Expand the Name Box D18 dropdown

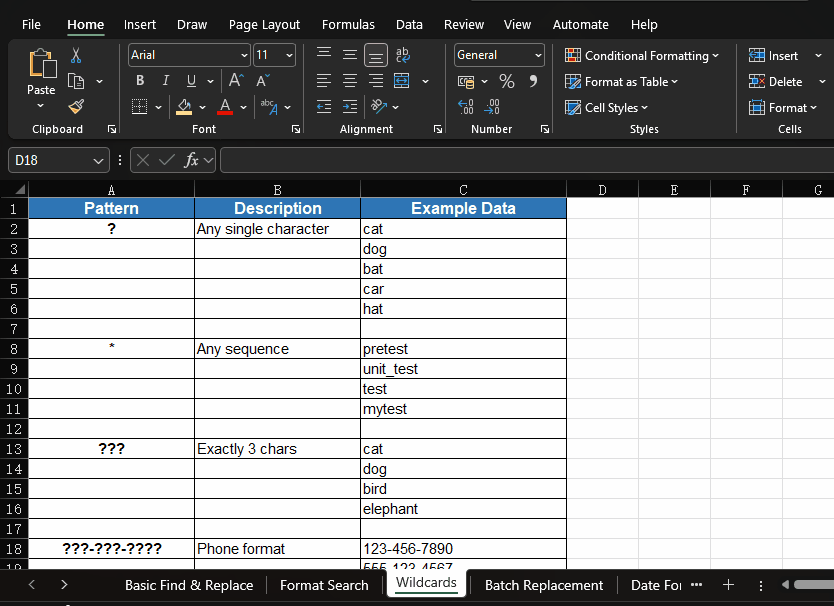[x=98, y=161]
